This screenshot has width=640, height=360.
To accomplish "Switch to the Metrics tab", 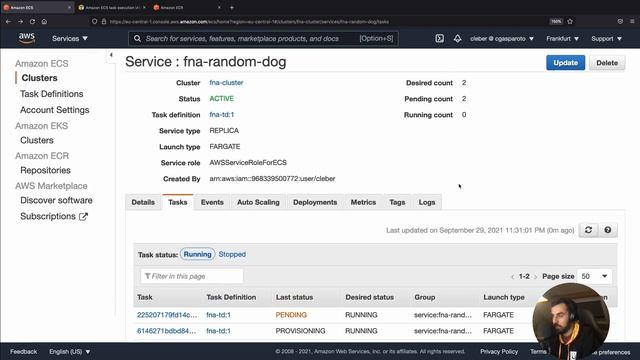I will click(x=363, y=202).
